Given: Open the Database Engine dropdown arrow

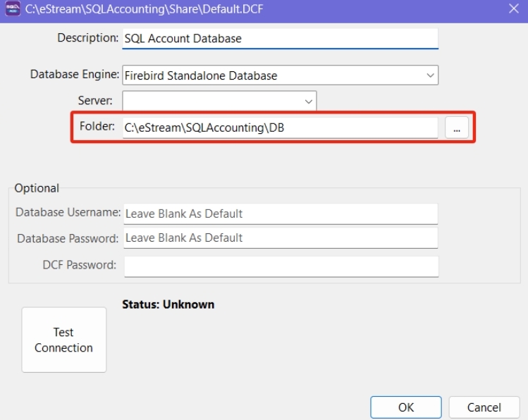Looking at the screenshot, I should click(430, 75).
